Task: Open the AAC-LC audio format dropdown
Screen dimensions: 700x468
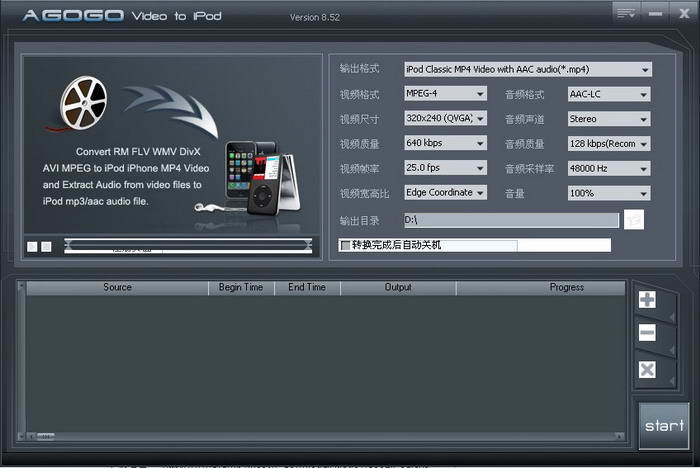Action: 609,94
